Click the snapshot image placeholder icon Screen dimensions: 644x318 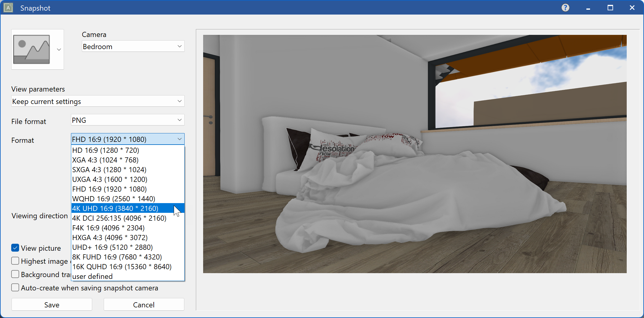(32, 49)
